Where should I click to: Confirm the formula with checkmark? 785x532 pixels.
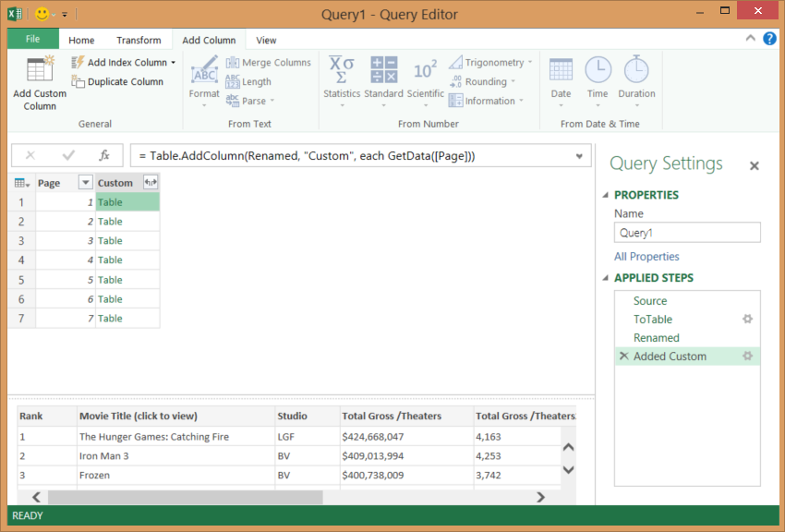coord(68,156)
